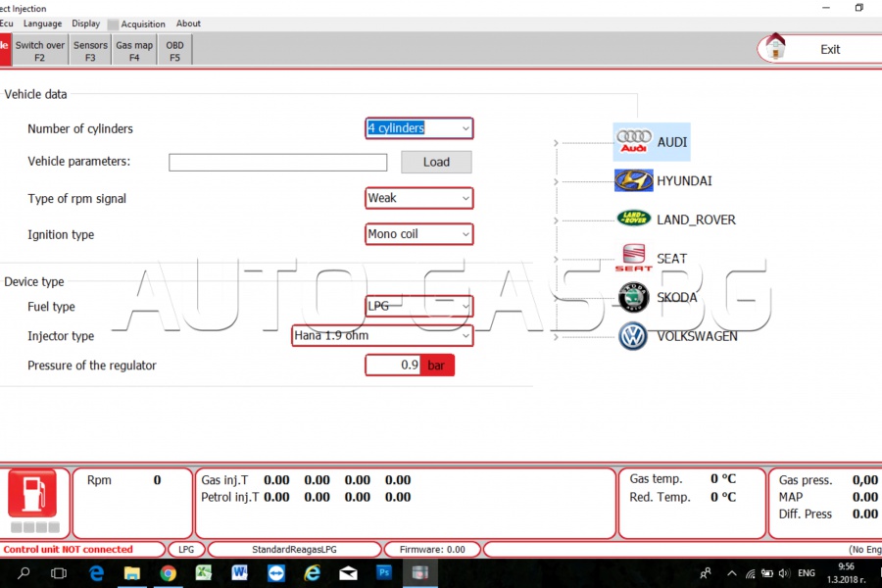
Task: Open the Acquisition menu
Action: point(143,24)
